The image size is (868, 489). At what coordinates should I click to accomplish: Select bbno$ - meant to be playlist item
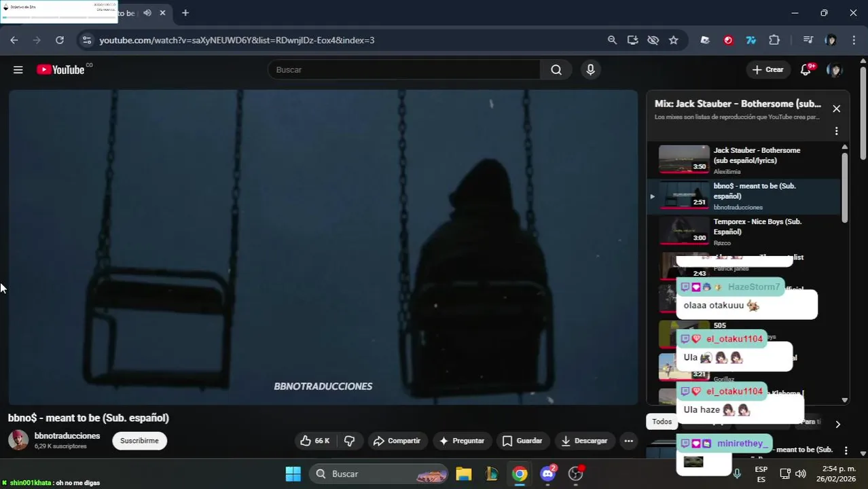point(744,196)
